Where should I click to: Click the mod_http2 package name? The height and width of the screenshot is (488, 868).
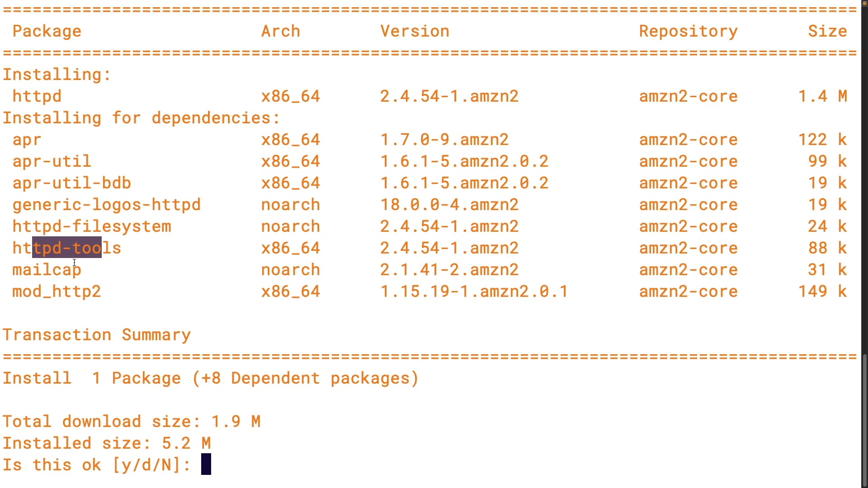coord(57,291)
